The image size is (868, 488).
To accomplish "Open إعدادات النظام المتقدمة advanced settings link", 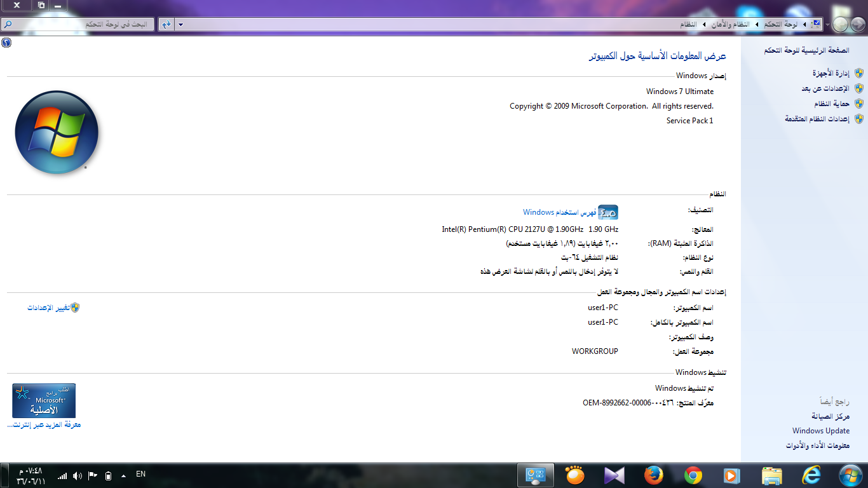I will pos(817,119).
